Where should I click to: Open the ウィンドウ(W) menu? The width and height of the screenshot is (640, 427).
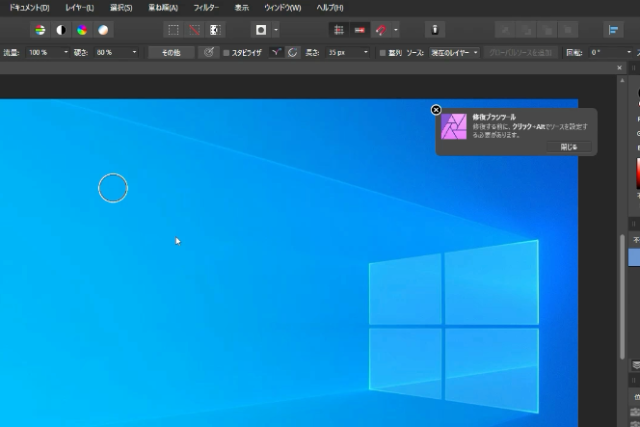282,8
